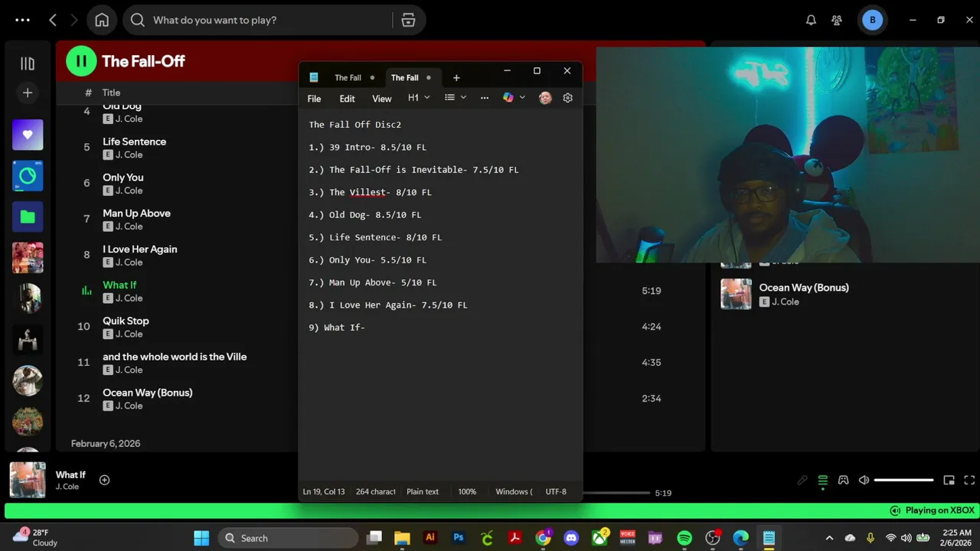Open the Browse icon in search bar
Image resolution: width=980 pixels, height=551 pixels.
[409, 20]
